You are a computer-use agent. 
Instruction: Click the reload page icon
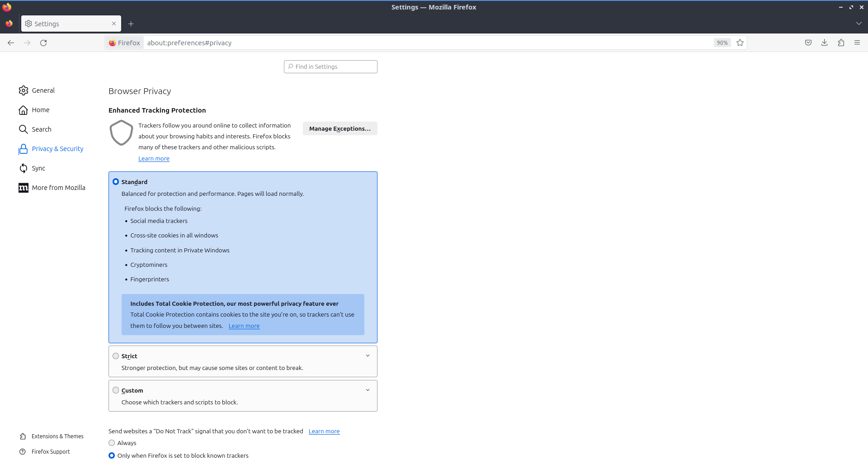43,43
